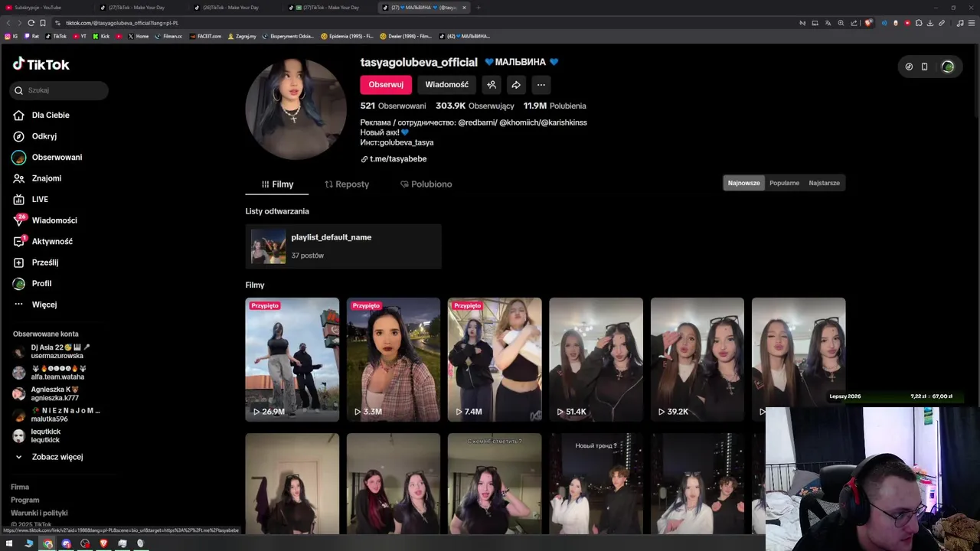This screenshot has height=551, width=980.
Task: Select Najstarsze sort option
Action: tap(824, 183)
